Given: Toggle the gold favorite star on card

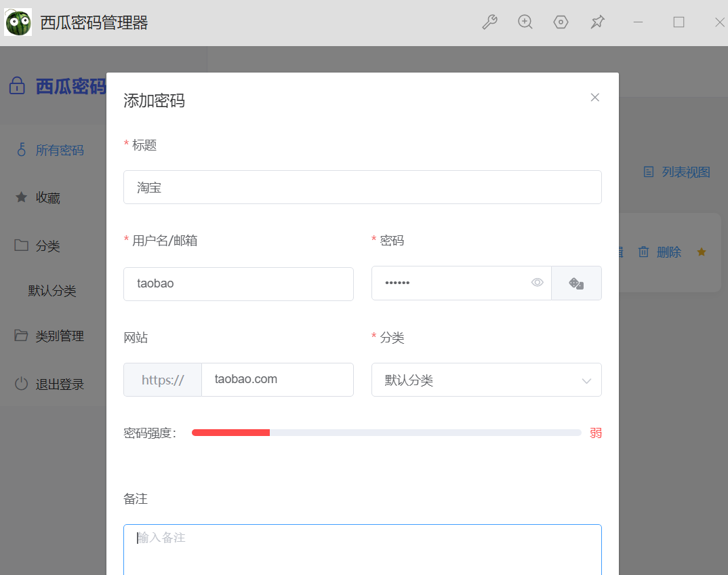Looking at the screenshot, I should click(702, 252).
